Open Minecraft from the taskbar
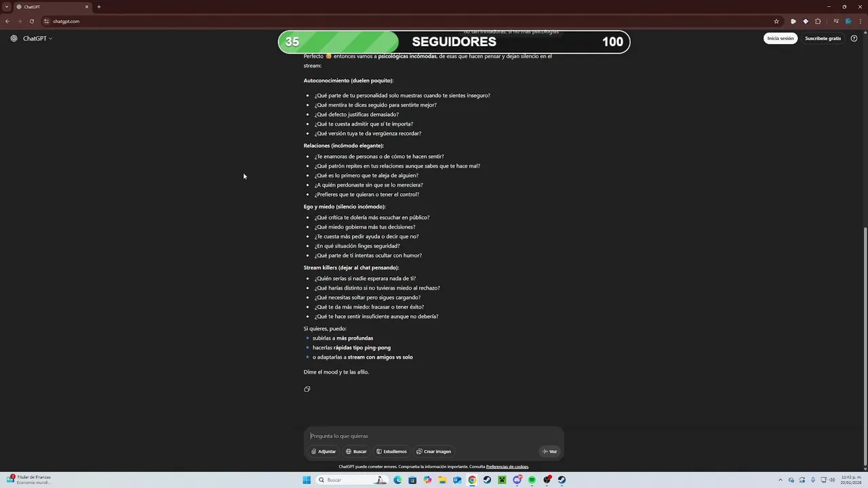This screenshot has width=868, height=488. (x=502, y=480)
